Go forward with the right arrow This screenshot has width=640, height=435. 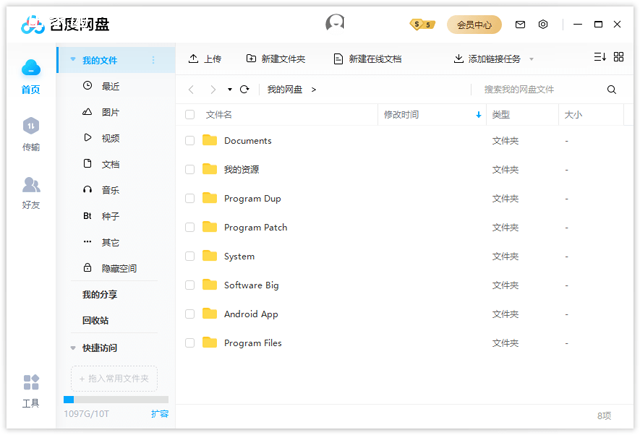click(213, 89)
